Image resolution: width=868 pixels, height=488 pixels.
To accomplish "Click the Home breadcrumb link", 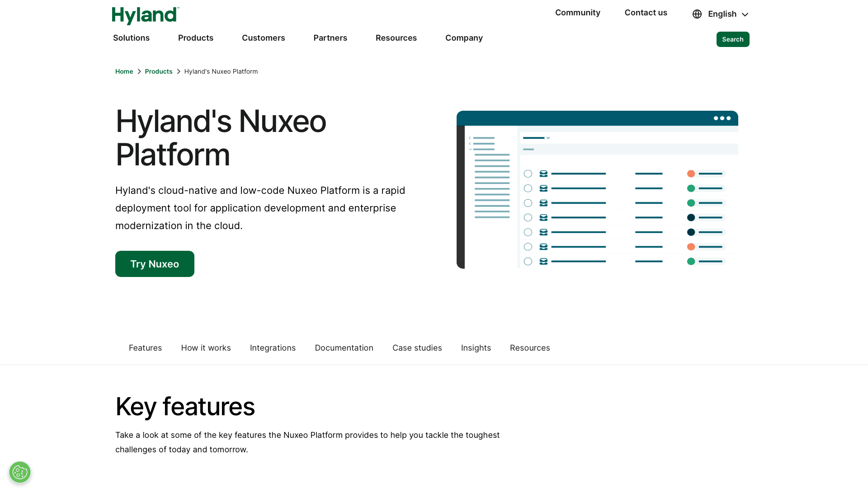I will (124, 71).
